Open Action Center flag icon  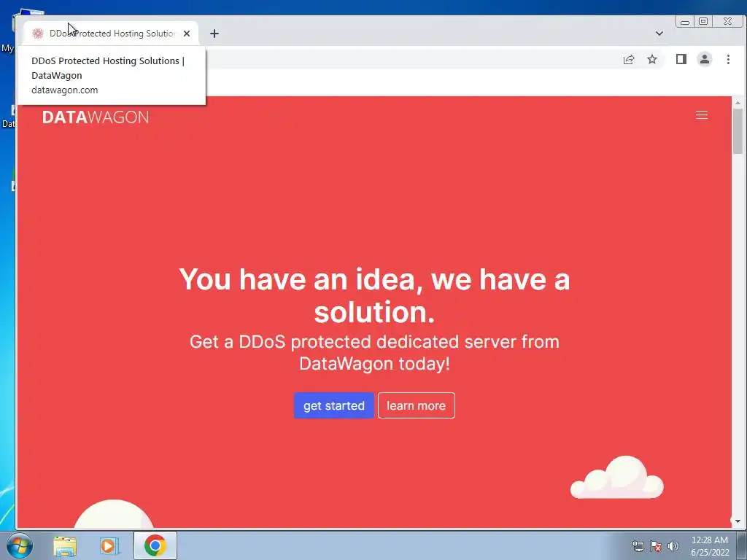pos(656,546)
